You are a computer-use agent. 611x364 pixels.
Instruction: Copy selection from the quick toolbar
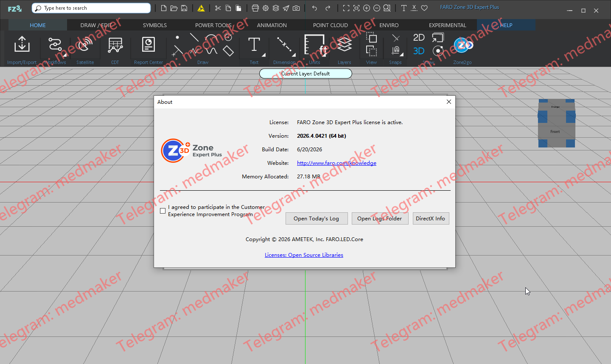[x=228, y=8]
